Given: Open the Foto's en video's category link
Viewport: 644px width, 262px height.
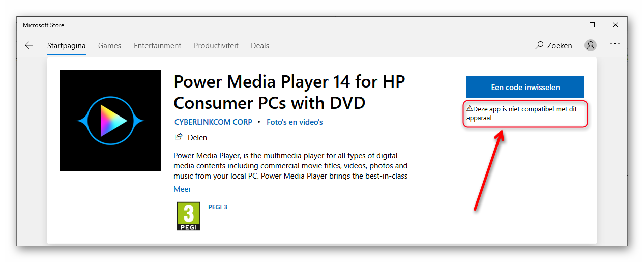Looking at the screenshot, I should (295, 122).
